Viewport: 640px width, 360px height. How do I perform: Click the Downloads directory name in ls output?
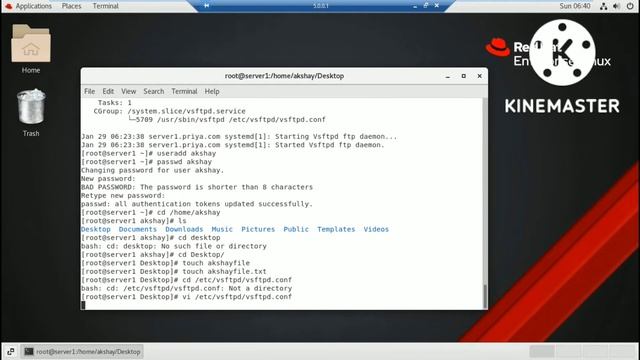pyautogui.click(x=184, y=229)
